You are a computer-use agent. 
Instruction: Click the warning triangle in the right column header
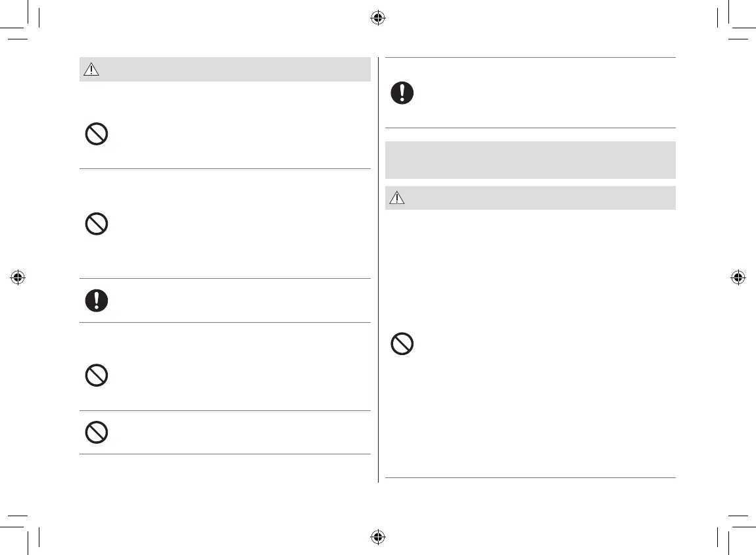coord(396,198)
